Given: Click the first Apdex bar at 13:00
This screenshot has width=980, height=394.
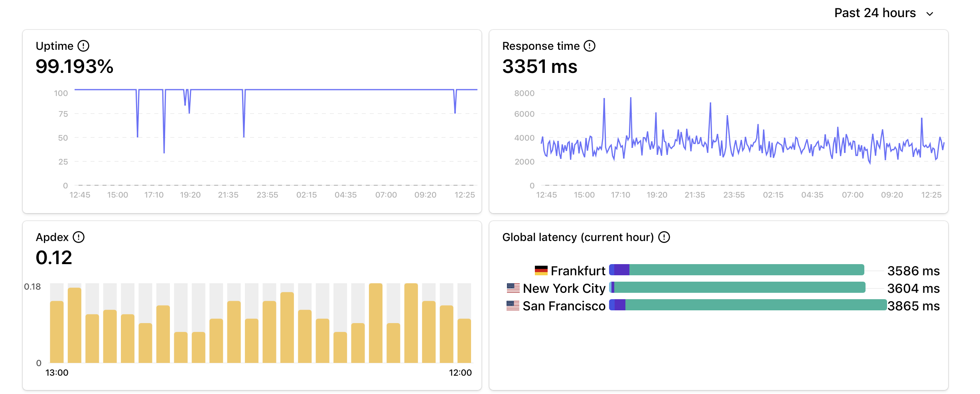Looking at the screenshot, I should pos(57,331).
